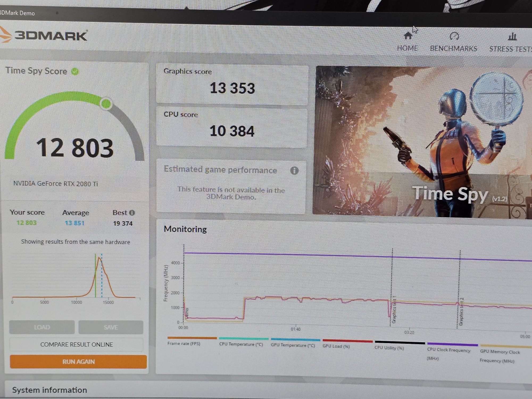The width and height of the screenshot is (532, 399).
Task: Click COMPARE RESULT ONLINE
Action: tap(77, 344)
